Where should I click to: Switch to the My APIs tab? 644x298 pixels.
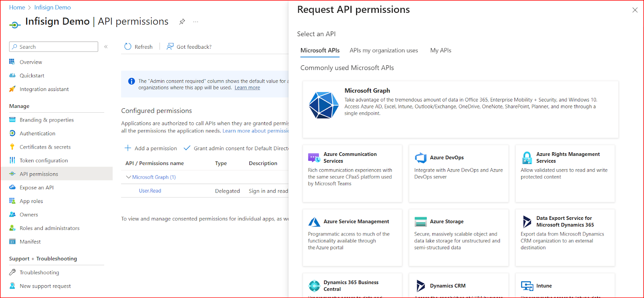point(441,50)
